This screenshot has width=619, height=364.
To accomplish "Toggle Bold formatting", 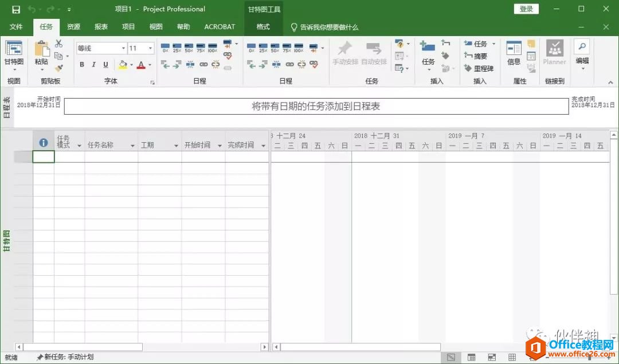I will [82, 64].
